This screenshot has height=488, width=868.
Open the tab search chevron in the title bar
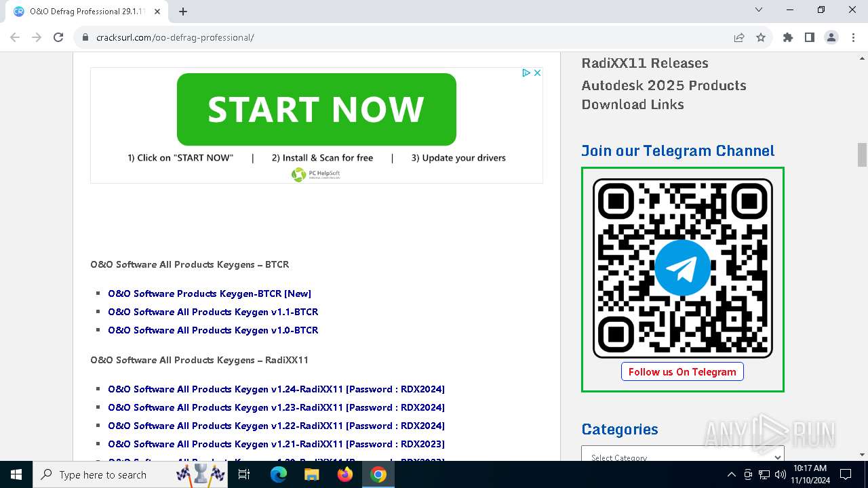[759, 9]
